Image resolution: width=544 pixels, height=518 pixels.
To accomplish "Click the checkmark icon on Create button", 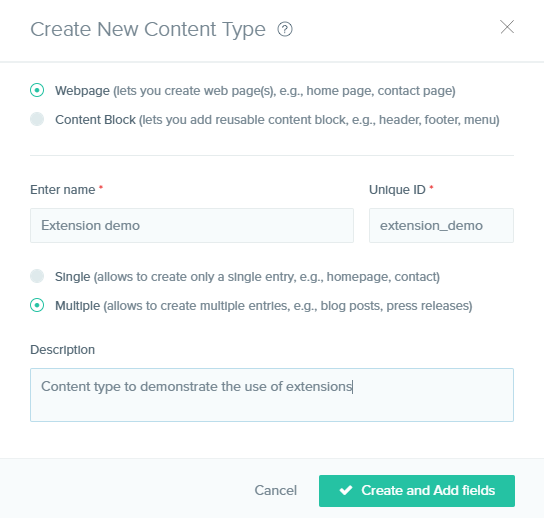I will pyautogui.click(x=346, y=490).
